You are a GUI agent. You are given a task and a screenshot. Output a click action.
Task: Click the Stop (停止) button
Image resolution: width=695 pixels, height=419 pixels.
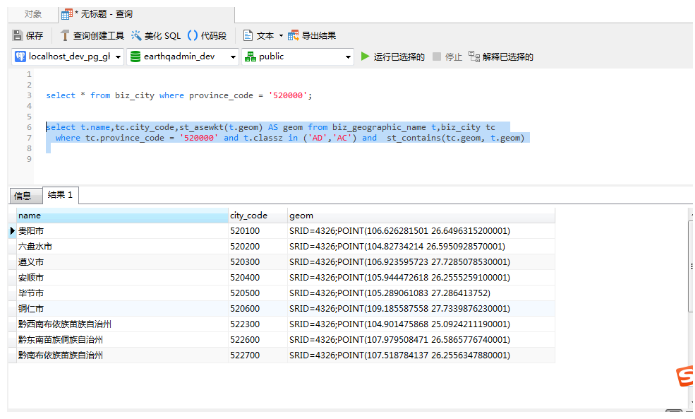click(447, 57)
